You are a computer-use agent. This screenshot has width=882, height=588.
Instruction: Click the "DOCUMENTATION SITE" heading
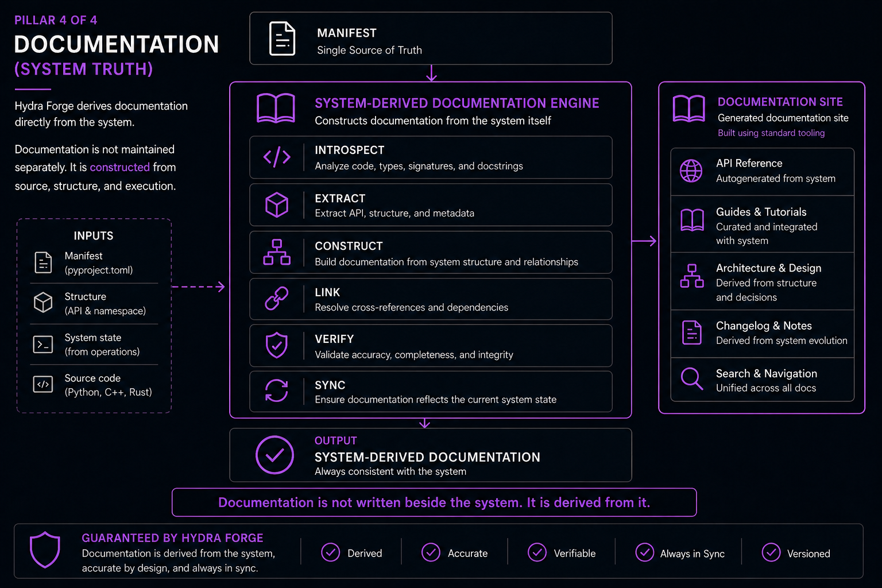click(x=780, y=102)
